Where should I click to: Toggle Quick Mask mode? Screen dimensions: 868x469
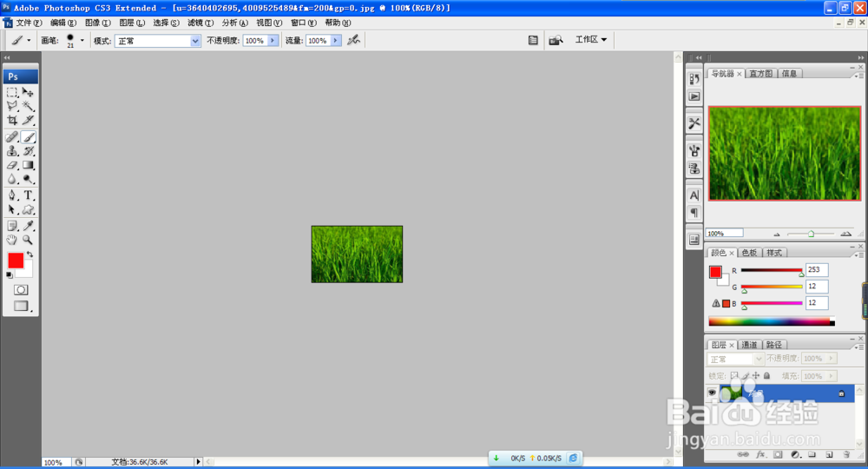point(21,290)
